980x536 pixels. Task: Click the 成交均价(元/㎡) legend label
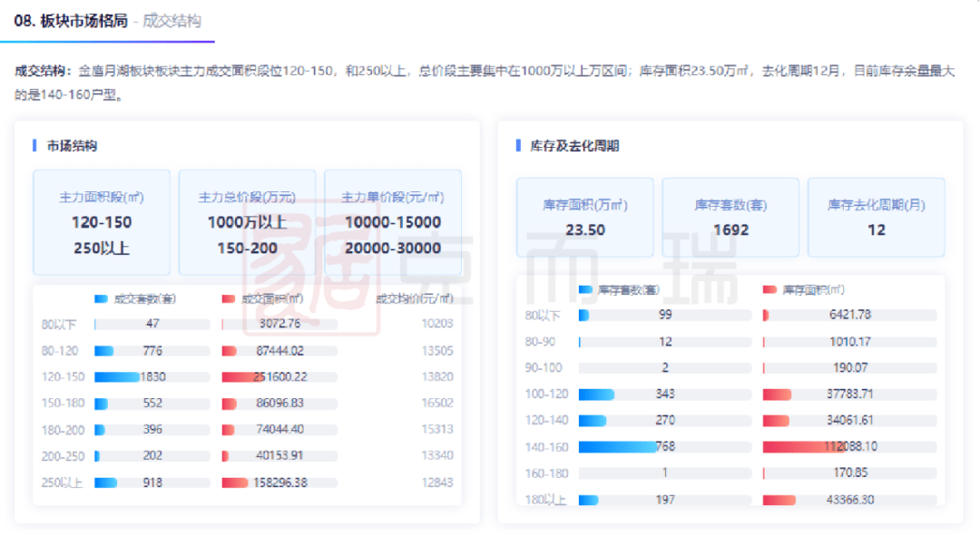[414, 298]
